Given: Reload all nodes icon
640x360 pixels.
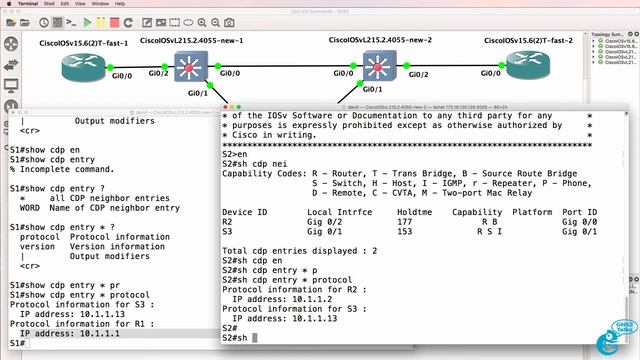Looking at the screenshot, I should pos(128,22).
